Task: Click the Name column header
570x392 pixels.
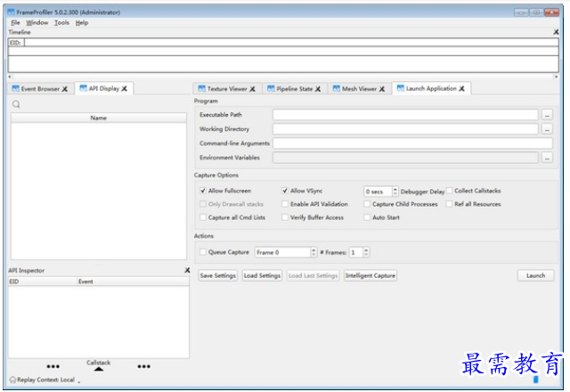Action: pos(99,118)
